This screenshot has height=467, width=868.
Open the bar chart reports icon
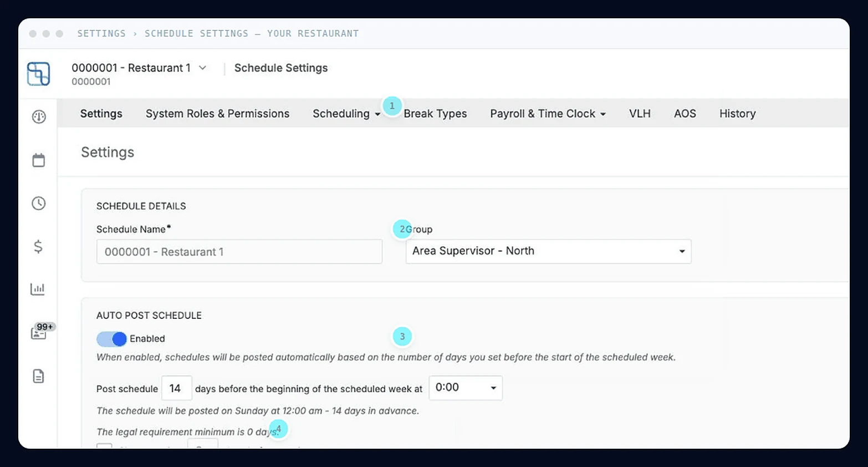(38, 289)
